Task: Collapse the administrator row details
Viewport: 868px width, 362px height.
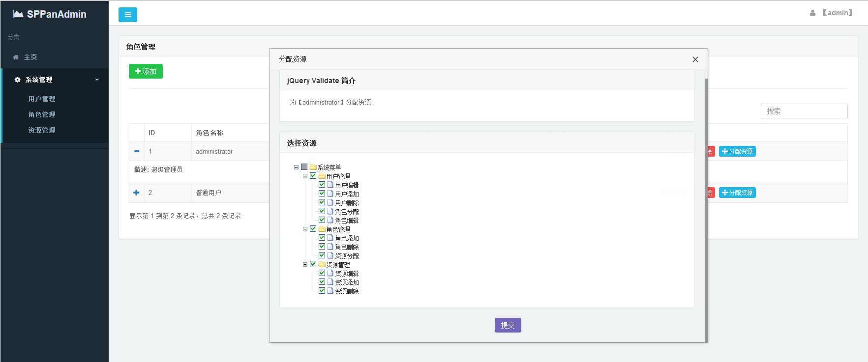Action: [x=137, y=151]
